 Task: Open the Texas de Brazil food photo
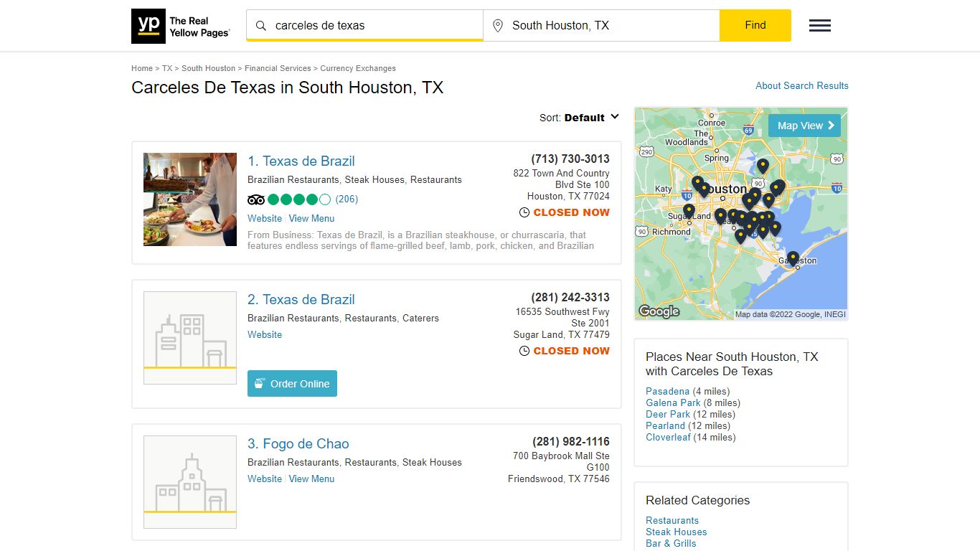coord(190,199)
